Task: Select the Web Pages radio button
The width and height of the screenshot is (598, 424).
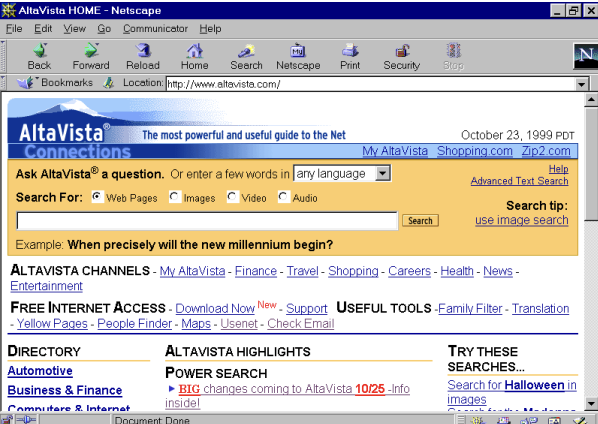Action: pyautogui.click(x=97, y=197)
